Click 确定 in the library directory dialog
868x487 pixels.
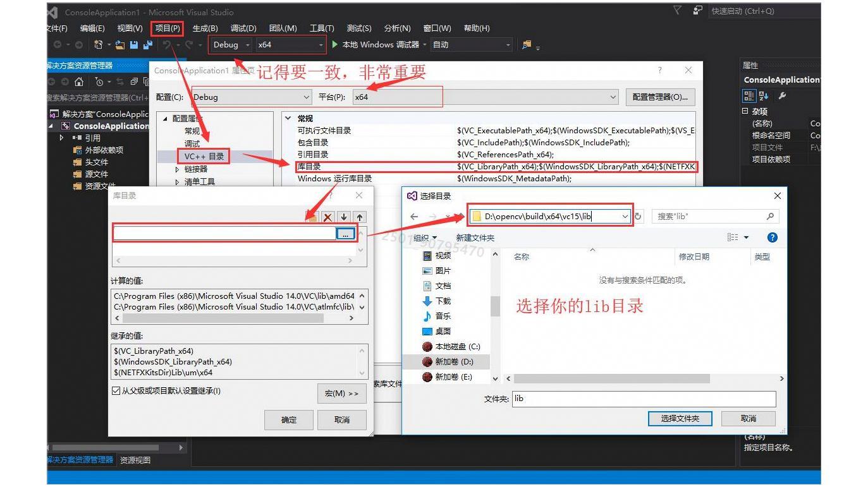click(x=289, y=420)
